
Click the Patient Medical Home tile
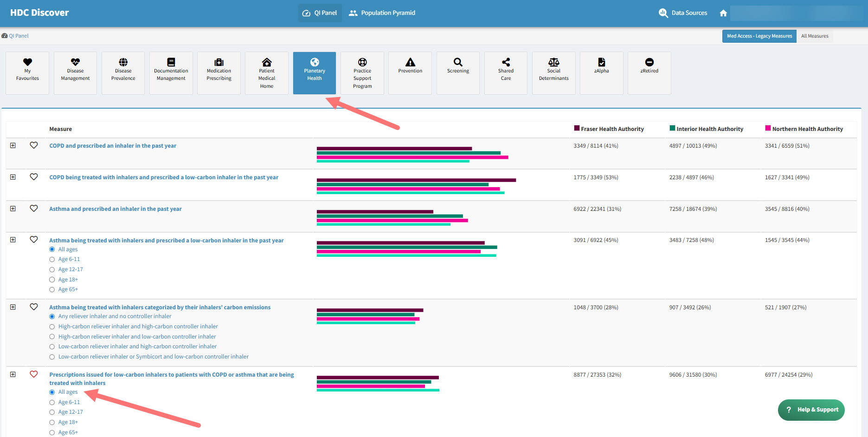pos(266,73)
